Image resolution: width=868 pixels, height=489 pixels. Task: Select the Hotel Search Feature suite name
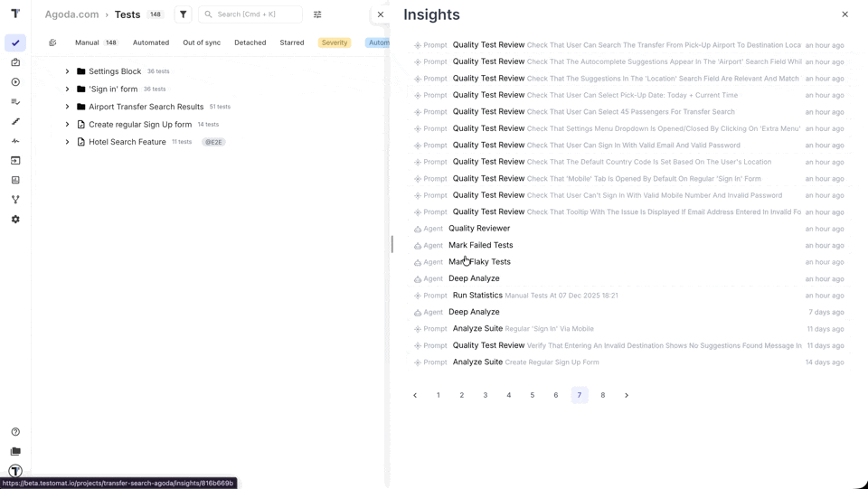127,142
